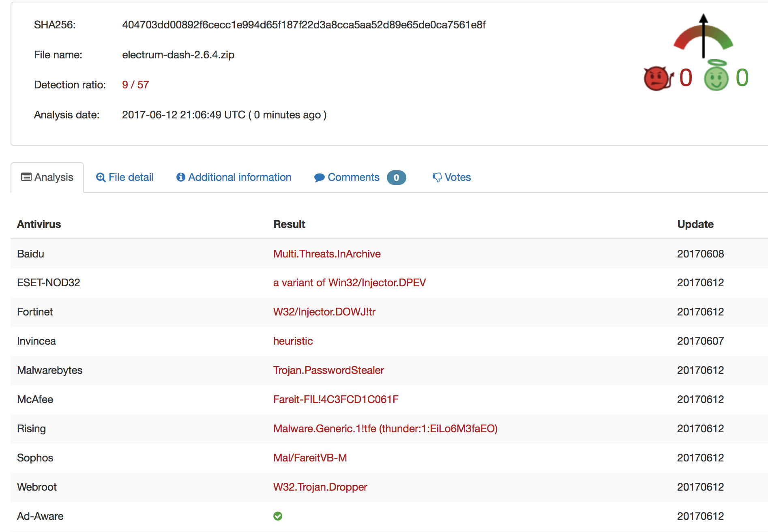
Task: Click the Invincea antivirus name
Action: click(36, 341)
